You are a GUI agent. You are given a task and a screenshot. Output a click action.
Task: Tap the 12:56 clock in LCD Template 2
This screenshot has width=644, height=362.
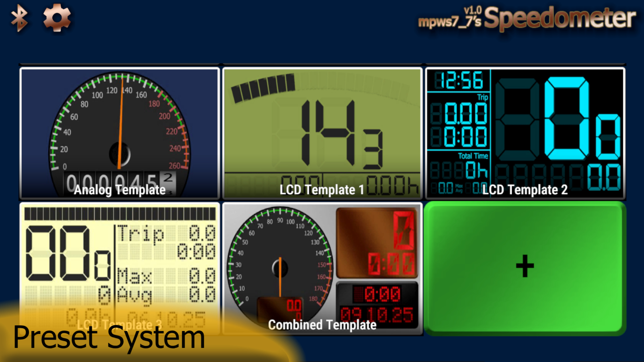tap(459, 80)
